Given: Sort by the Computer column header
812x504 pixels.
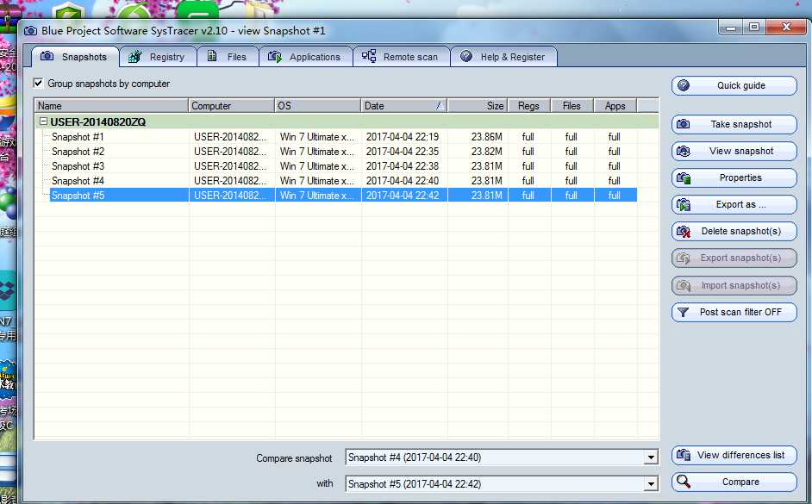Looking at the screenshot, I should 232,106.
